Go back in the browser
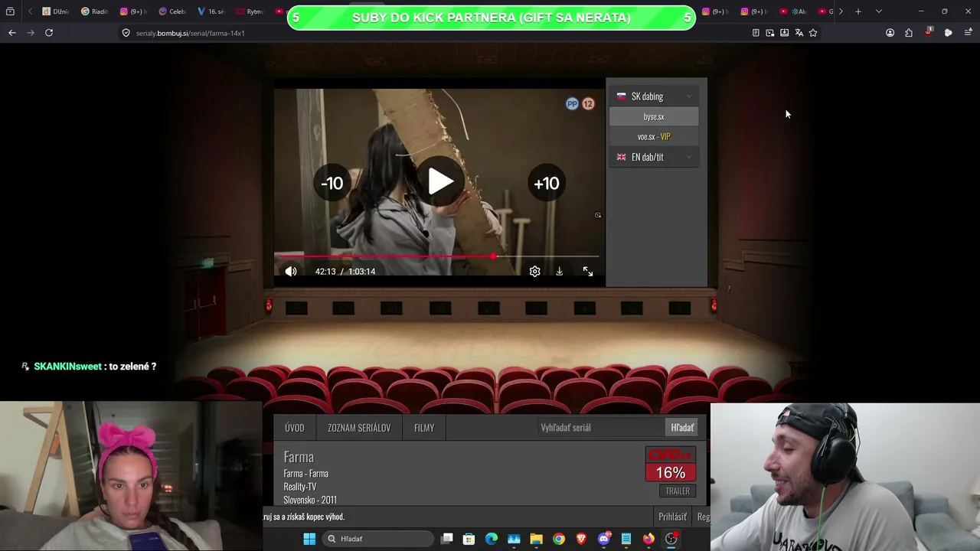Screen dimensions: 980x551 (12, 33)
